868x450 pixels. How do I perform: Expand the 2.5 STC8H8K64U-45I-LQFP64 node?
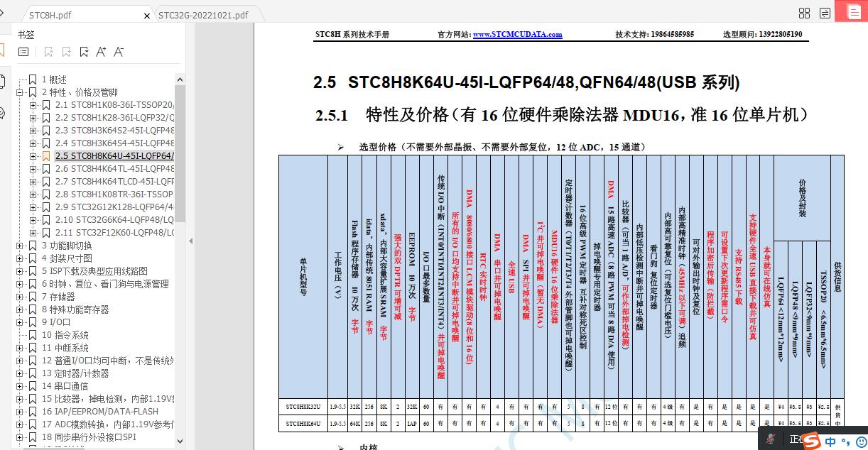33,156
